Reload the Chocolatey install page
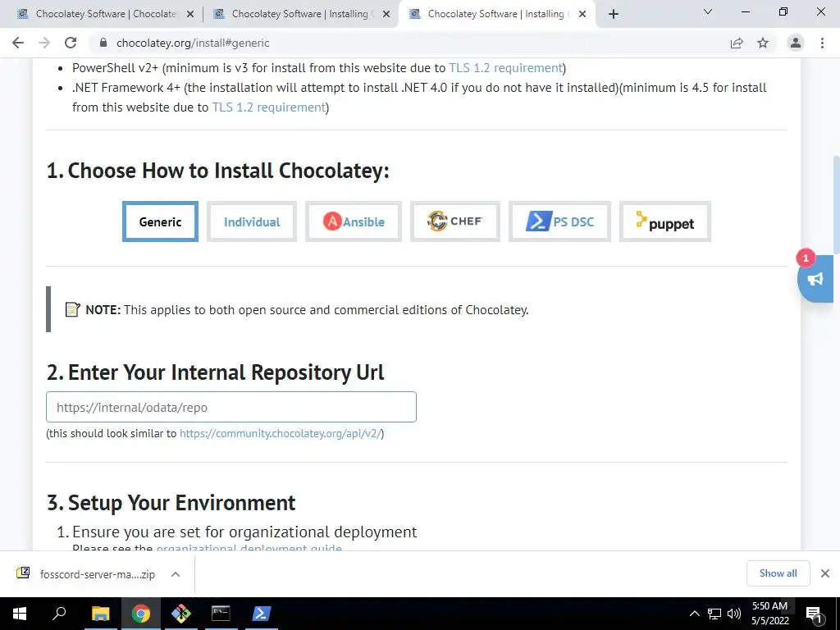The width and height of the screenshot is (840, 630). [x=71, y=43]
